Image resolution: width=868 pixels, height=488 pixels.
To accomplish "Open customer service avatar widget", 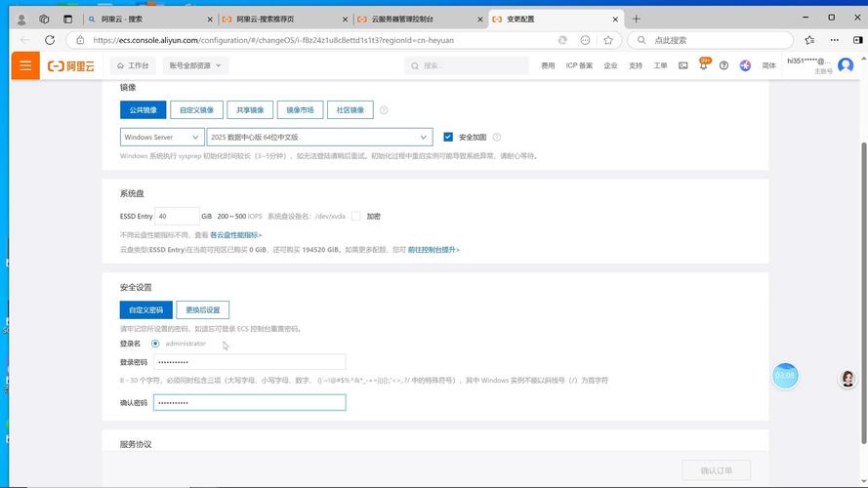I will 847,379.
